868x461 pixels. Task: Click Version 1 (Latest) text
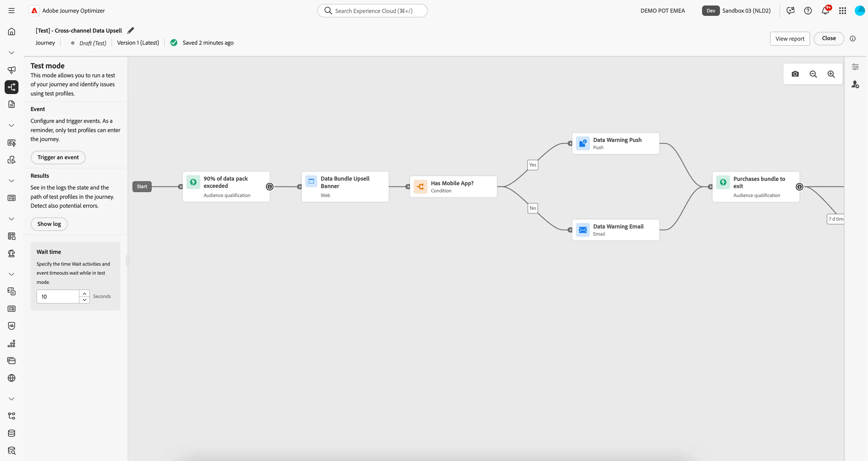click(138, 43)
